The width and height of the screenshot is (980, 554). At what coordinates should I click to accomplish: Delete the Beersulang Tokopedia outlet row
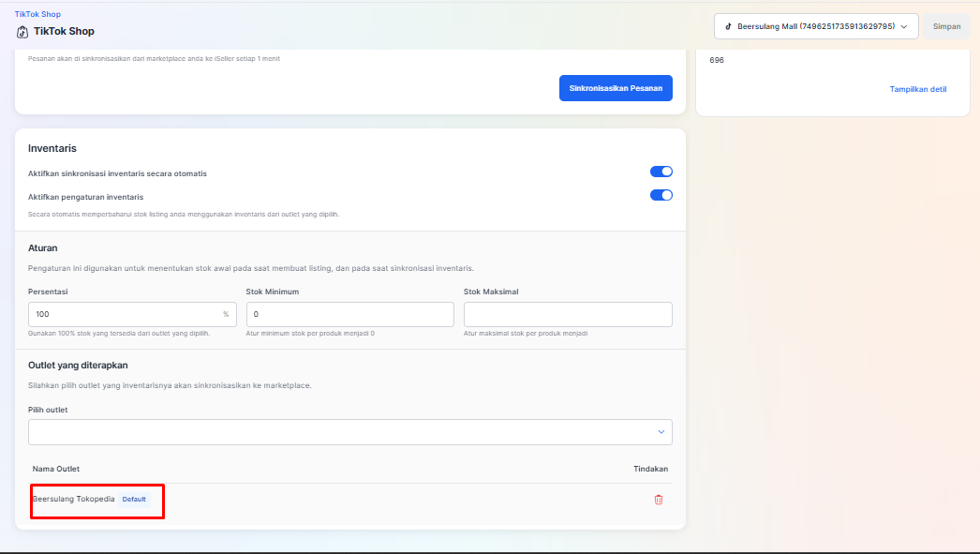[x=658, y=500]
